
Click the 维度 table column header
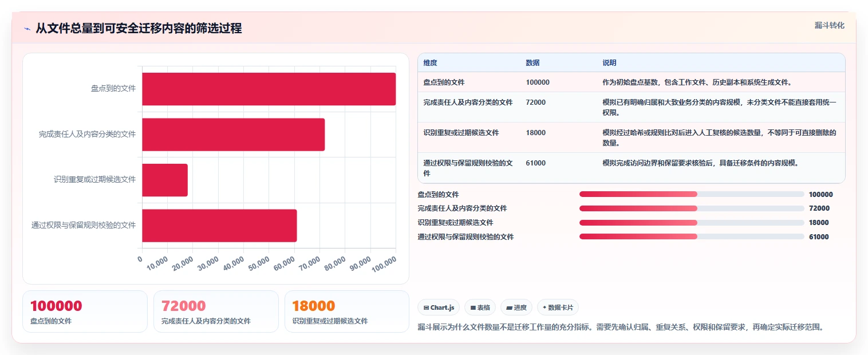coord(431,63)
